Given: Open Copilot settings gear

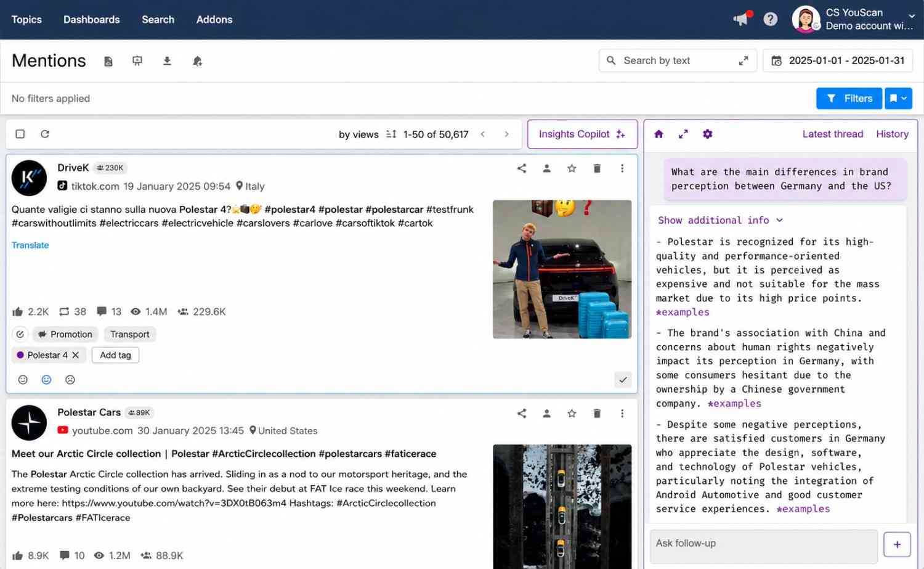Looking at the screenshot, I should click(707, 134).
